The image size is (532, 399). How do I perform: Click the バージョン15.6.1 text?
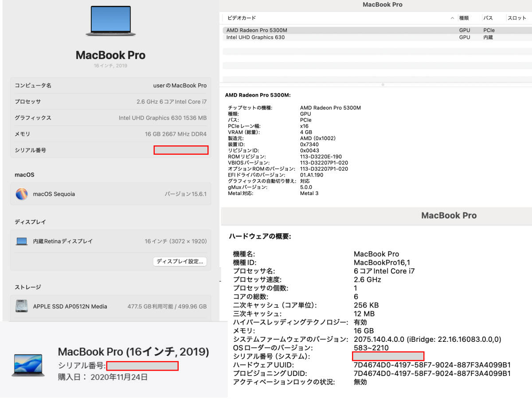(186, 194)
